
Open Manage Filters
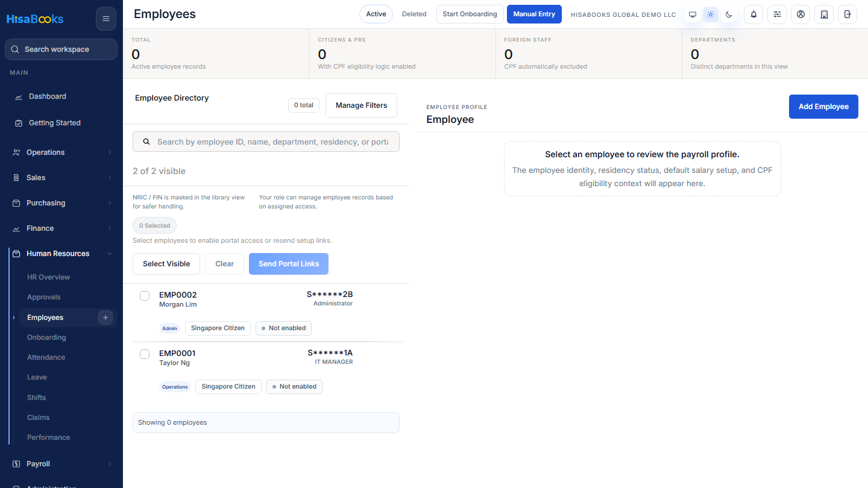tap(361, 105)
